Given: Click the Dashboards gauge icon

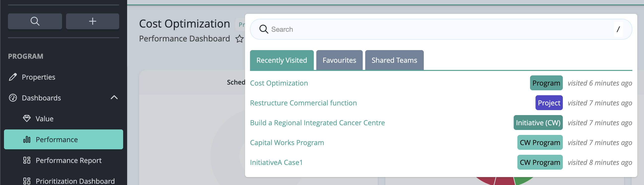Looking at the screenshot, I should [13, 98].
